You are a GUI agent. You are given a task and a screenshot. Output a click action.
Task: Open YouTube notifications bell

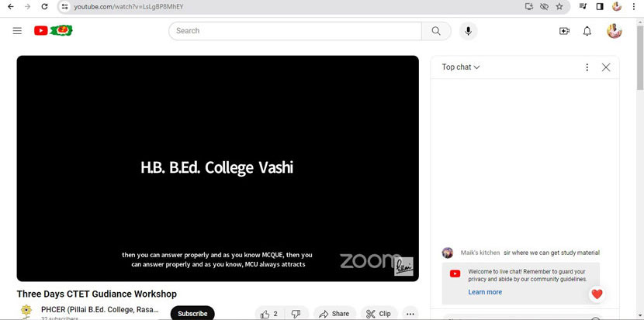pos(587,31)
